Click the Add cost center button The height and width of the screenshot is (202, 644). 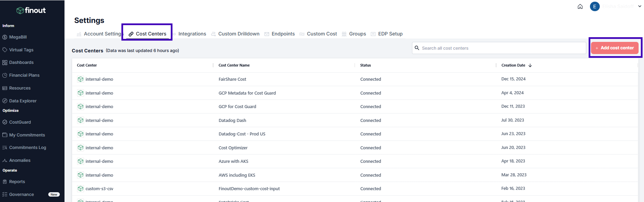(614, 48)
